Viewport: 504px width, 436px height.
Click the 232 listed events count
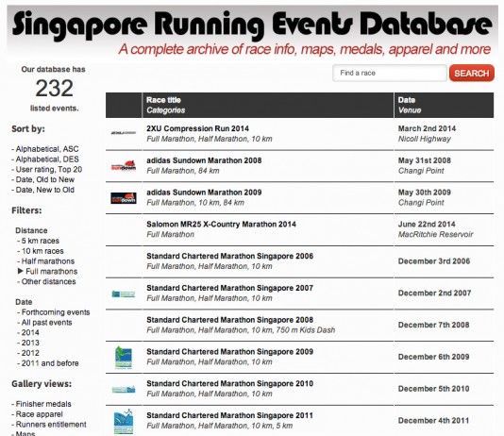point(54,89)
